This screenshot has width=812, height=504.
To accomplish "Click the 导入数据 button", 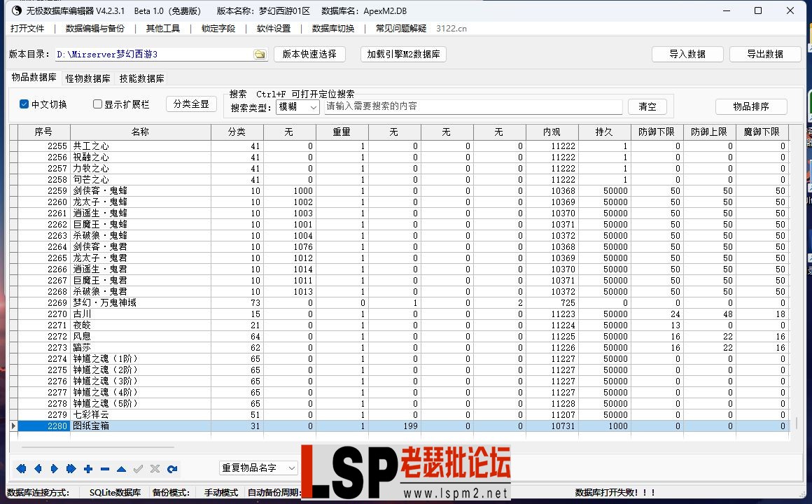I will (x=687, y=54).
